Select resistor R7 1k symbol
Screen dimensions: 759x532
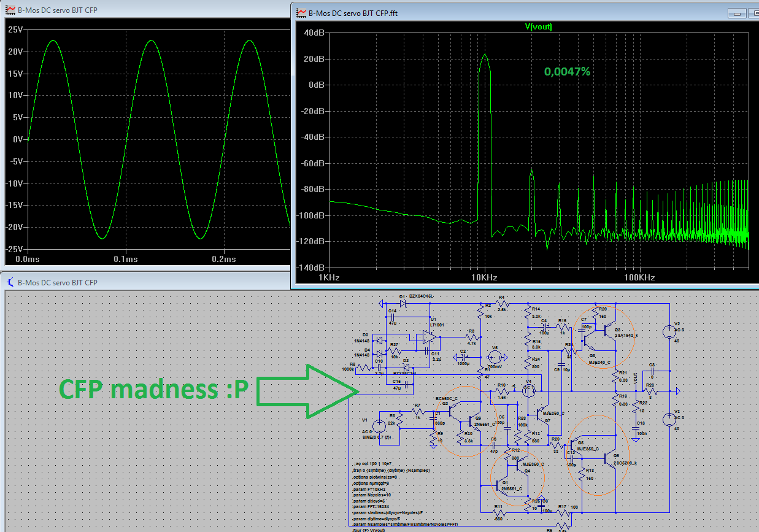tap(418, 412)
